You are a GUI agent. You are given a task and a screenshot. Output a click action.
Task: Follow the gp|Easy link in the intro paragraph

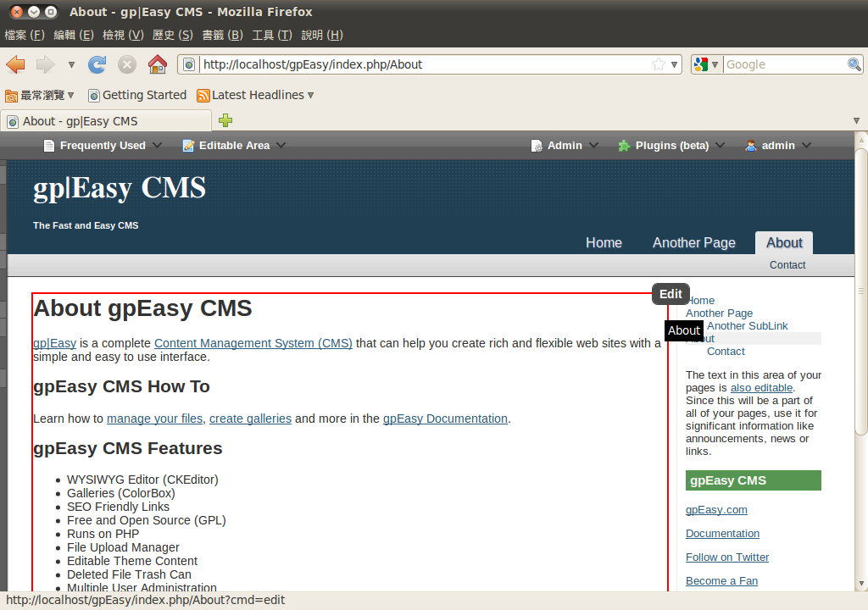(54, 343)
